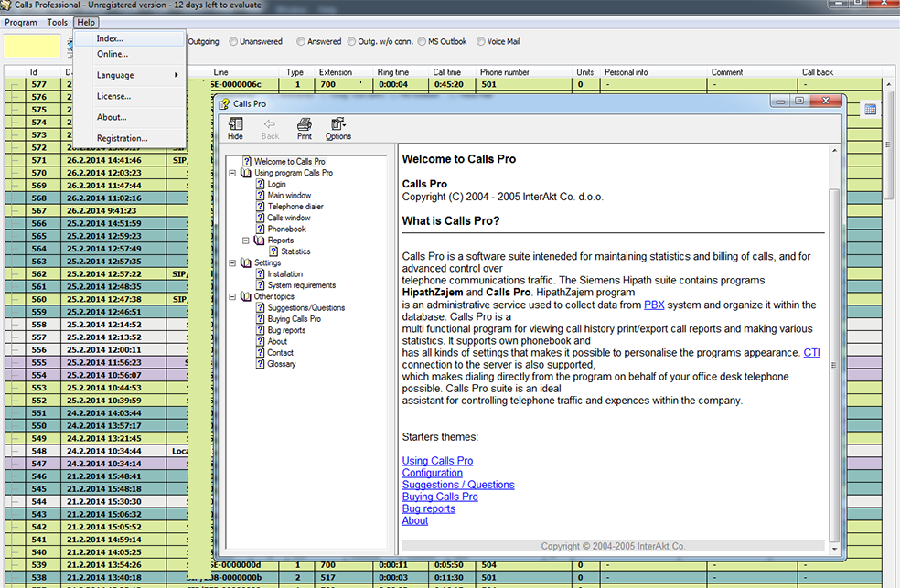Collapse the Settings tree node
The image size is (900, 588).
pyautogui.click(x=232, y=262)
